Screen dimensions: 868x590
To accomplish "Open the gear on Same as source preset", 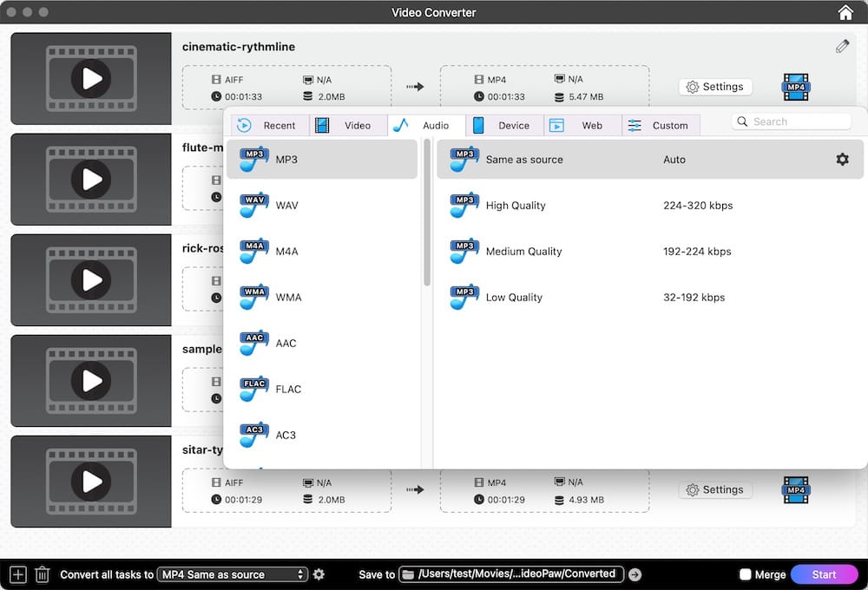I will coord(840,159).
